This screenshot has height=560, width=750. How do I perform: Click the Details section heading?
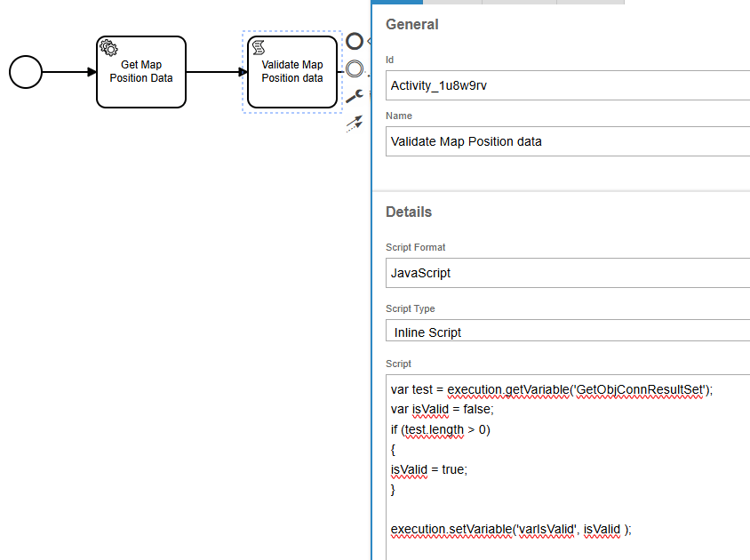tap(409, 212)
